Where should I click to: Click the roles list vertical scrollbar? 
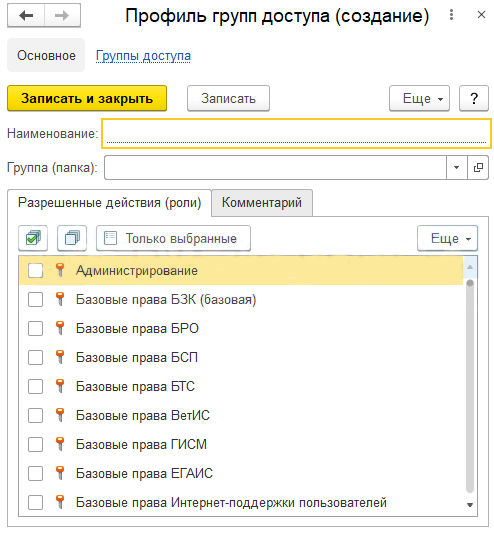[470, 386]
